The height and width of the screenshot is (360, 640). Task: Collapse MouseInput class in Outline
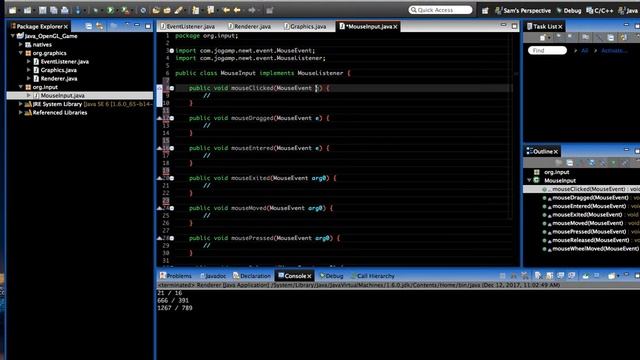tap(529, 180)
